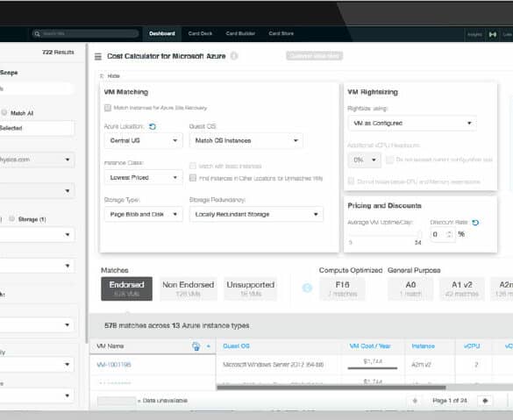Image resolution: width=513 pixels, height=420 pixels.
Task: Click the 722 Results text in sidebar
Action: pyautogui.click(x=58, y=53)
